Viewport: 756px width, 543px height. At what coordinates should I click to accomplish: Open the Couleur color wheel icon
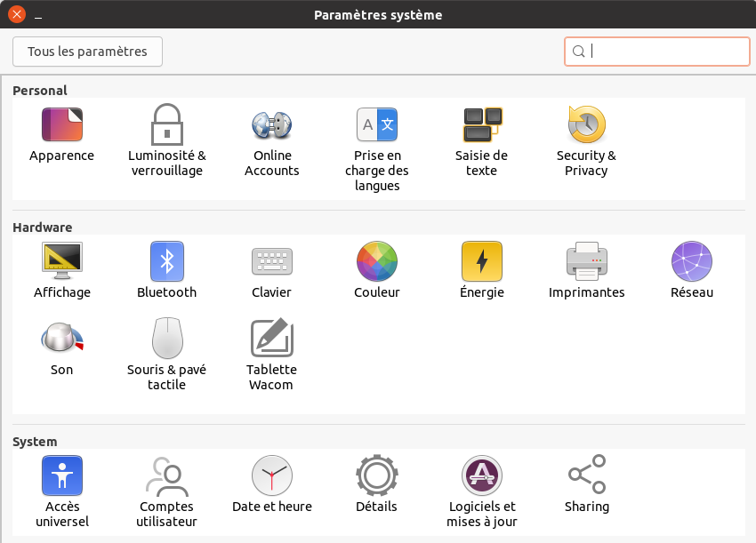click(x=376, y=261)
